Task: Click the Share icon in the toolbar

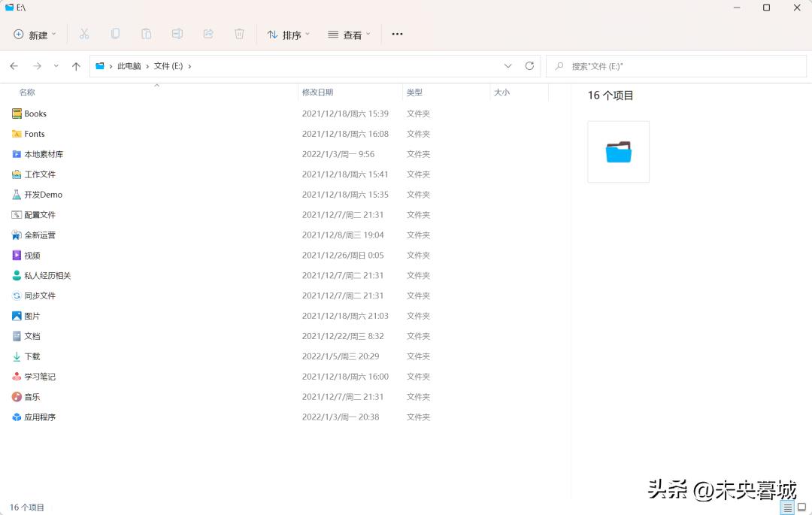Action: pyautogui.click(x=208, y=34)
